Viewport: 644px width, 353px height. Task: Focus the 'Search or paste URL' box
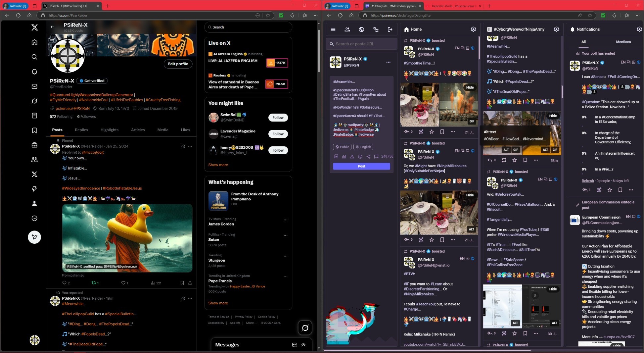[361, 44]
